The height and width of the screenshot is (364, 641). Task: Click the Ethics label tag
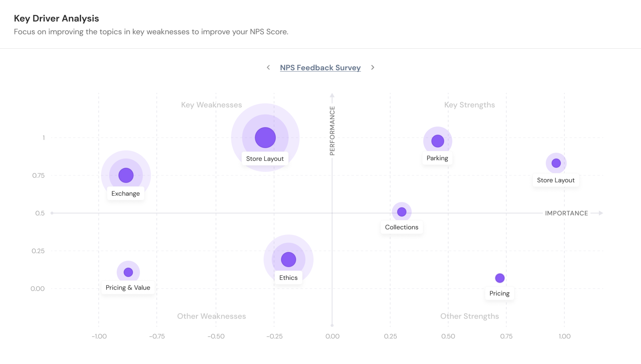[x=288, y=278]
